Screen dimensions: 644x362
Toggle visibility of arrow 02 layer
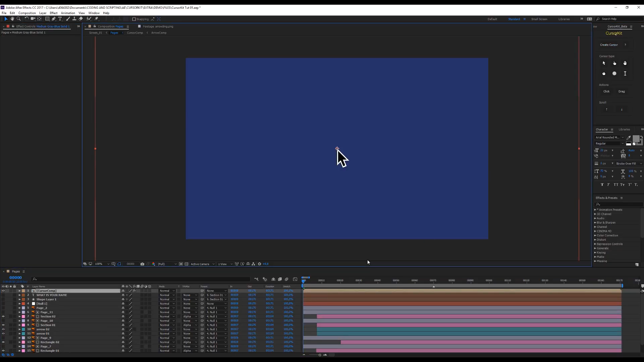point(3,329)
